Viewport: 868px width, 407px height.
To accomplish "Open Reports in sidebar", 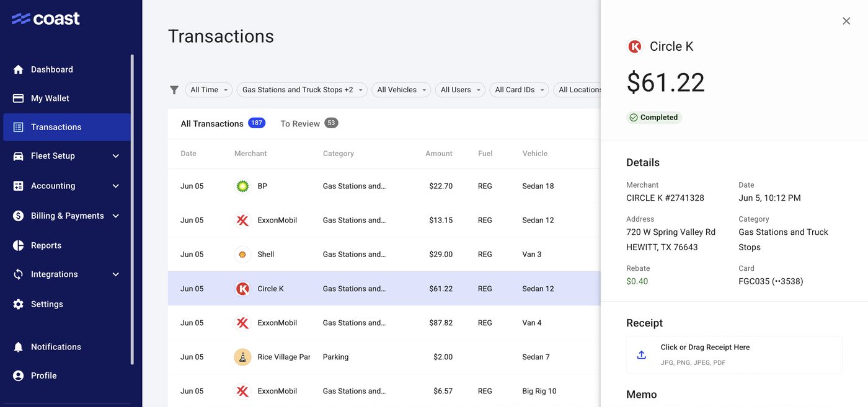I will tap(67, 245).
